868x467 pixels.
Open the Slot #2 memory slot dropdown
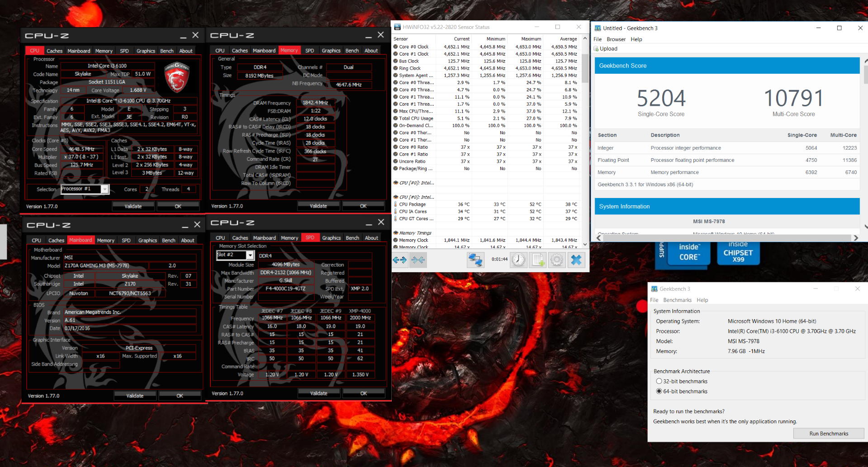[x=250, y=255]
